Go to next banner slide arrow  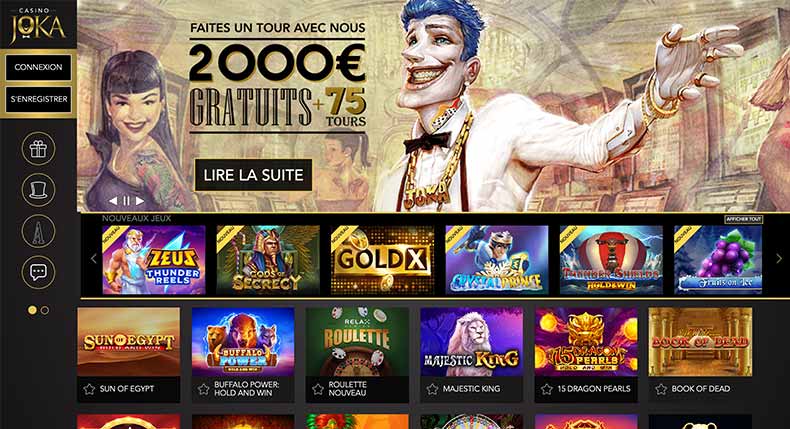click(140, 201)
